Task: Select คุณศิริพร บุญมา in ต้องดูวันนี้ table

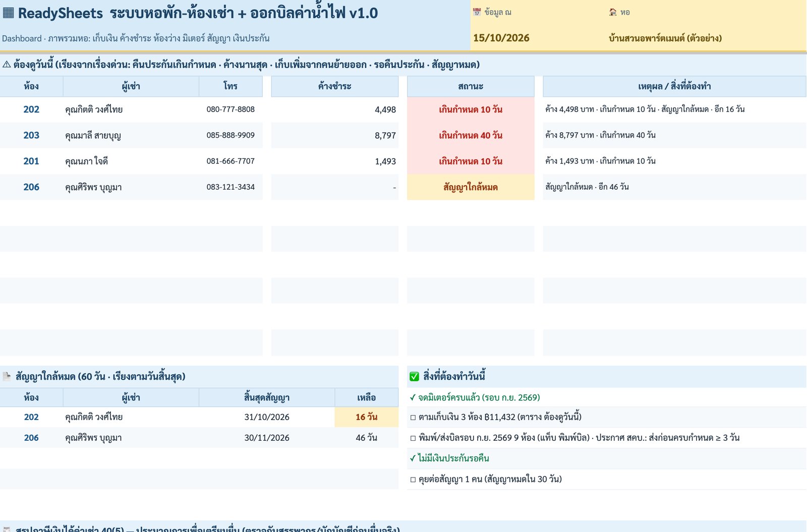Action: (x=93, y=187)
